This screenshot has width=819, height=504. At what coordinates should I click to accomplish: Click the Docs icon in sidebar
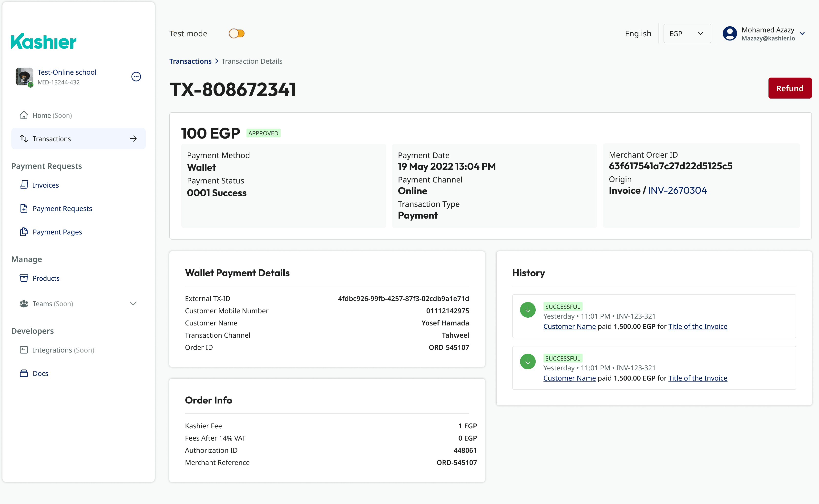point(24,373)
